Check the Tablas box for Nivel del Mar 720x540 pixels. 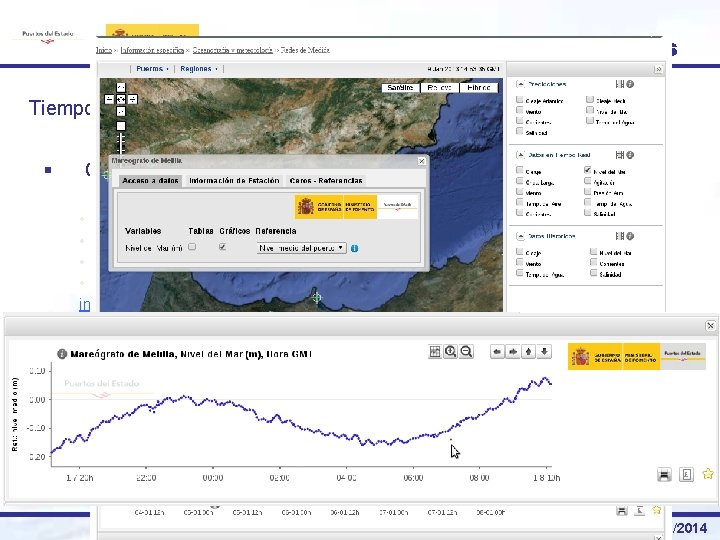point(192,247)
